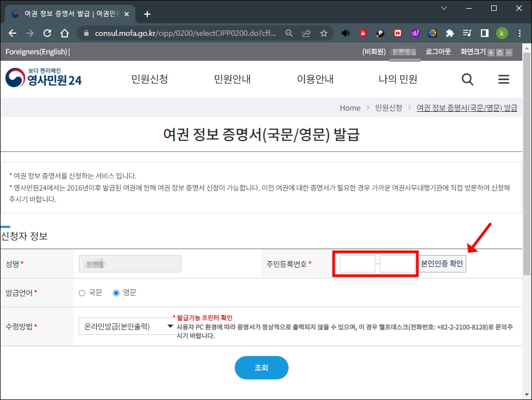Click the red fast-forward extension icon

(x=397, y=33)
